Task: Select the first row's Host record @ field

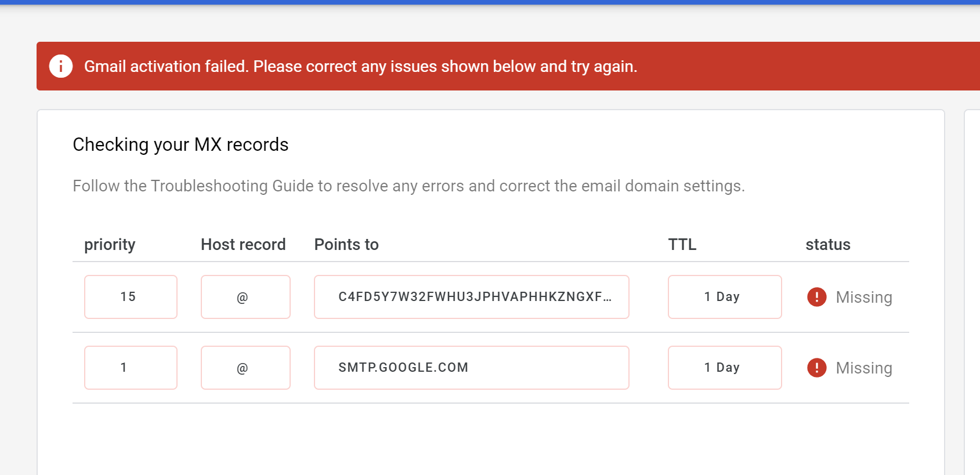Action: pyautogui.click(x=245, y=297)
